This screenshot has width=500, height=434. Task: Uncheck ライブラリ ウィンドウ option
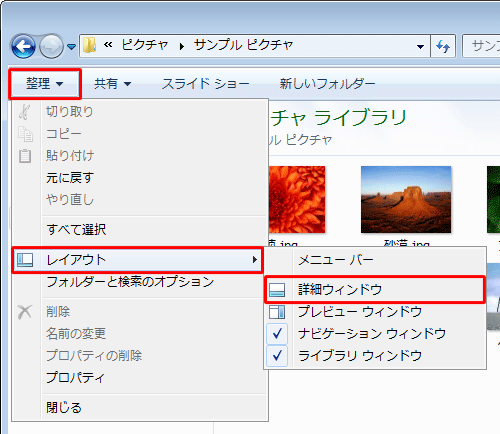[375, 356]
